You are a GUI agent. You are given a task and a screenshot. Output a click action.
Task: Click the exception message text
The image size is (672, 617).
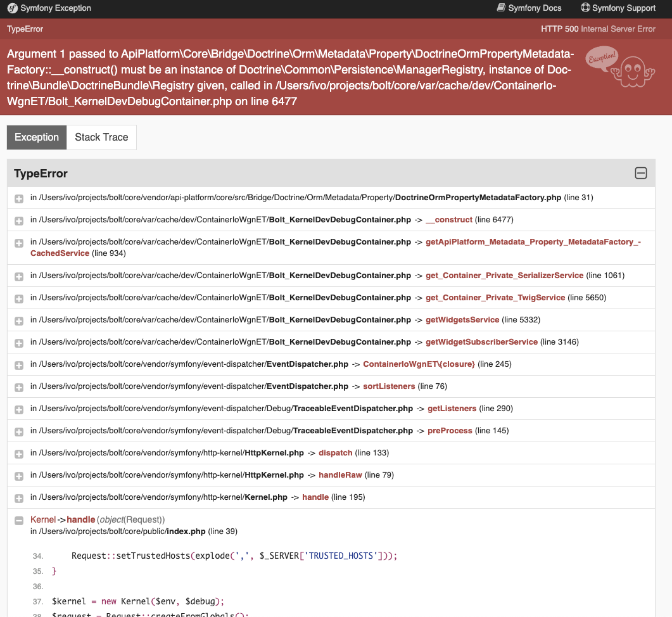(x=291, y=78)
